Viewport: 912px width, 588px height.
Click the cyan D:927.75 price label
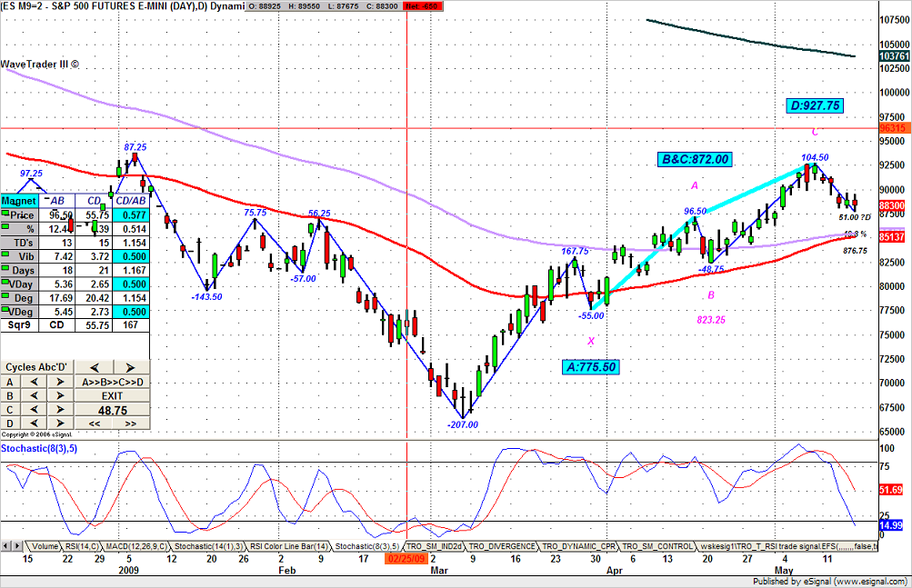tap(814, 106)
